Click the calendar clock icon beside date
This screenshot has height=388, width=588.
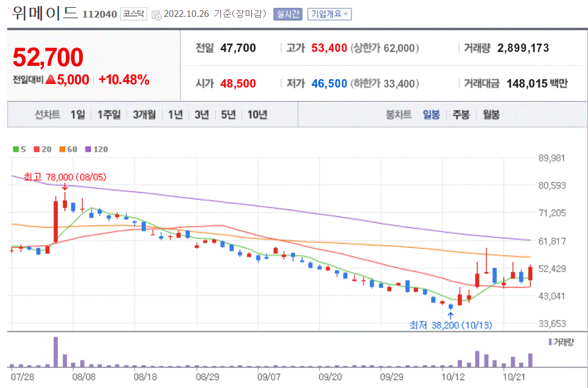pyautogui.click(x=156, y=15)
